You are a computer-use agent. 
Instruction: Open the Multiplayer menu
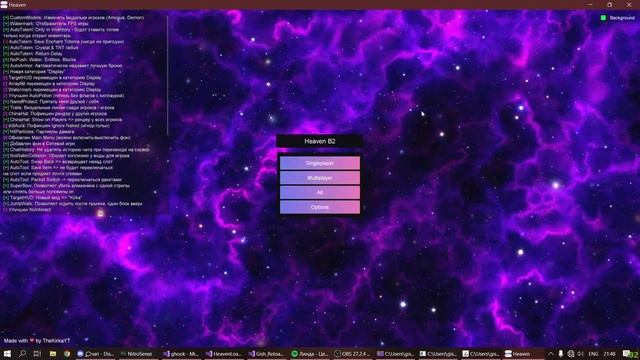coord(320,178)
